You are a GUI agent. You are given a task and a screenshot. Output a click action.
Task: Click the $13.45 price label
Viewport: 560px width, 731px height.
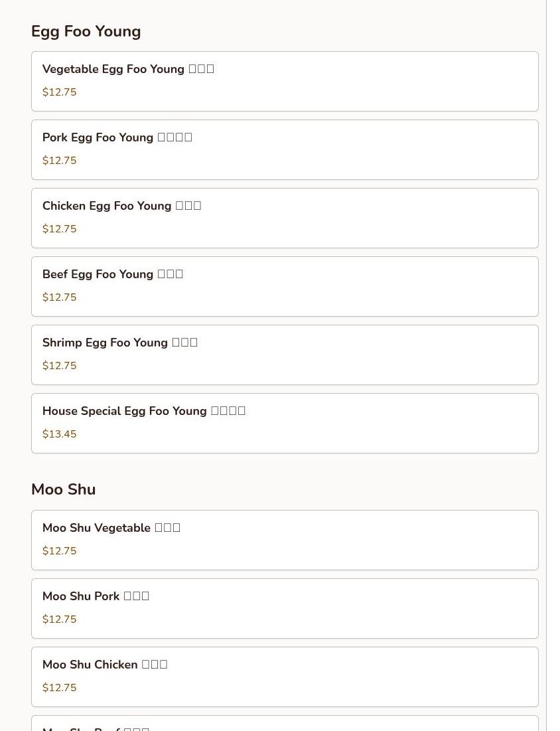[60, 434]
